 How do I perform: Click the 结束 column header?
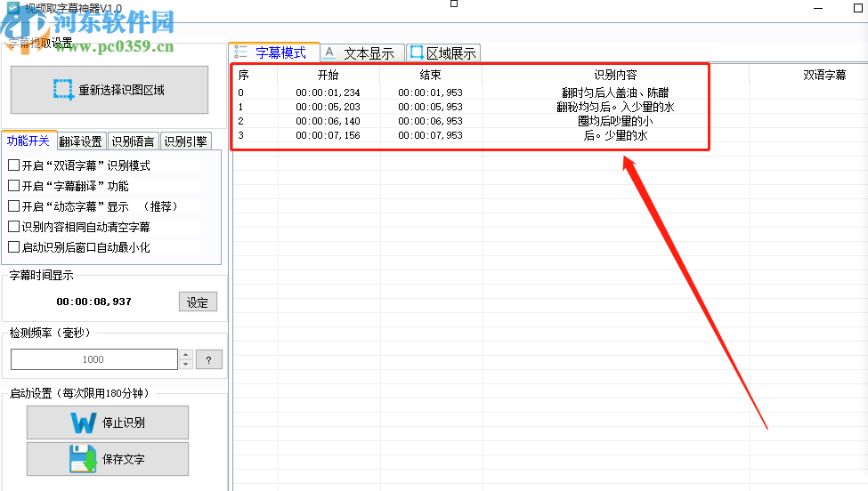[431, 75]
